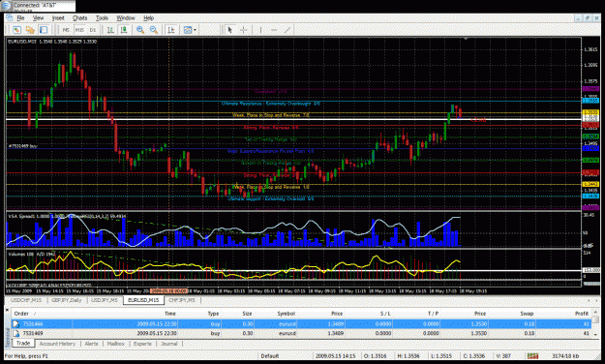Click the Connected 'AT&T' title bar text
605x364 pixels.
tap(35, 6)
